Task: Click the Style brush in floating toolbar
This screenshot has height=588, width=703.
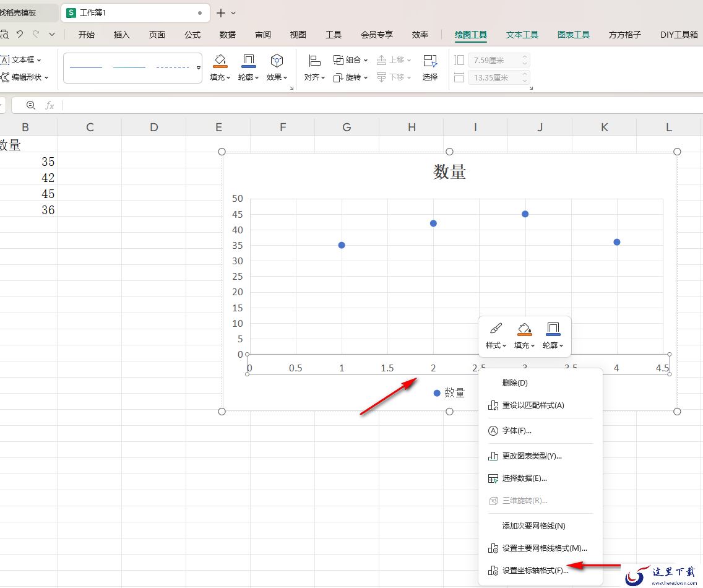Action: click(496, 329)
